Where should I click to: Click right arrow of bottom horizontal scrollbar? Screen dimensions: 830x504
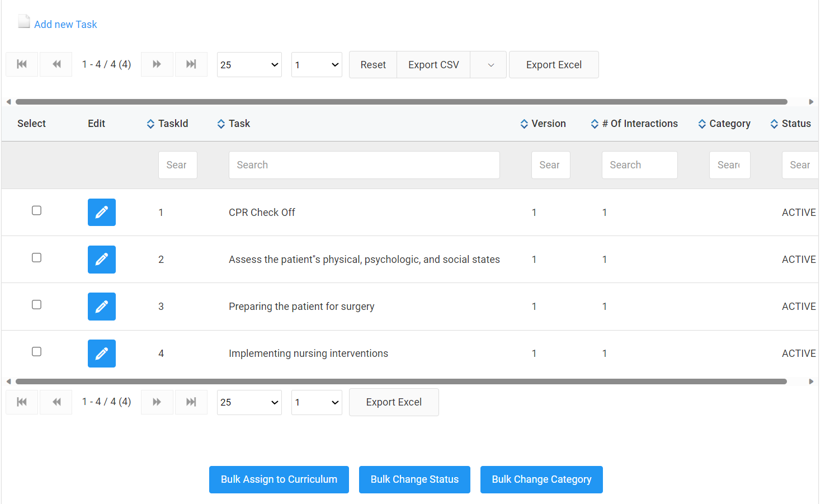(x=811, y=381)
